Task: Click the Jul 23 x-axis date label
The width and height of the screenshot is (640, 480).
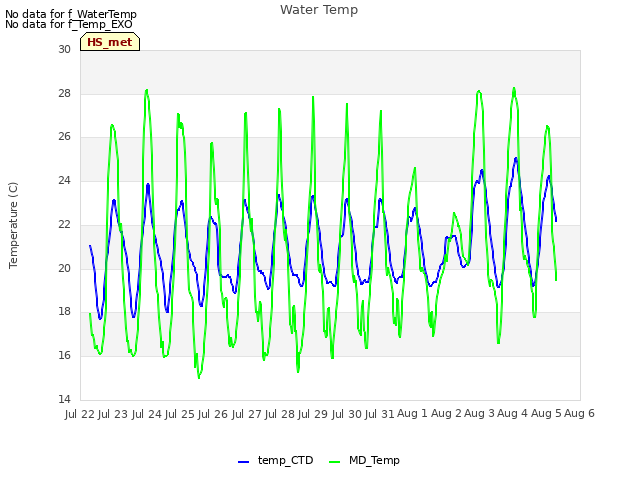Action: tap(113, 414)
